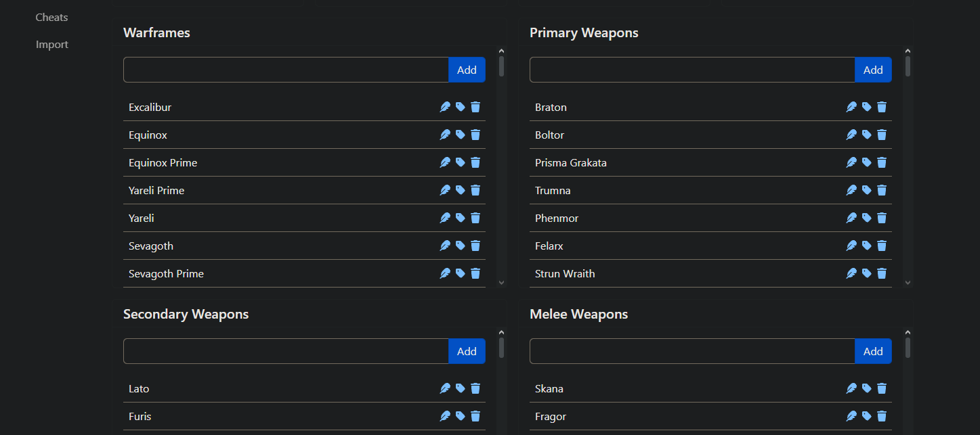Click the tag icon for Yareli Prime
The image size is (980, 435).
[x=461, y=190]
